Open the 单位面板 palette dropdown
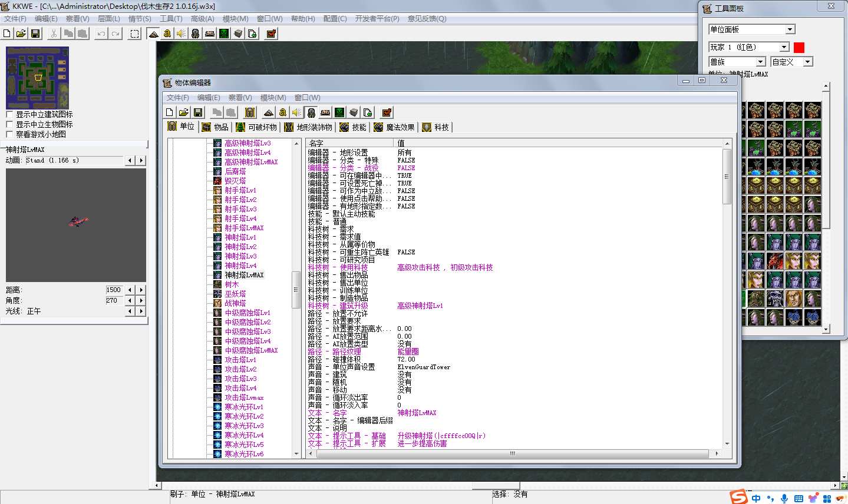The image size is (848, 504). coord(790,29)
